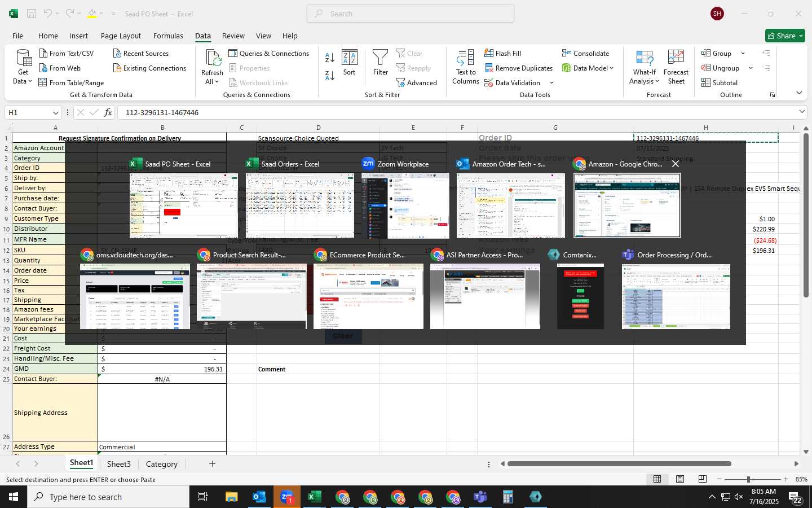Click the horizontal scrollbar thumb
The image size is (812, 508).
619,464
